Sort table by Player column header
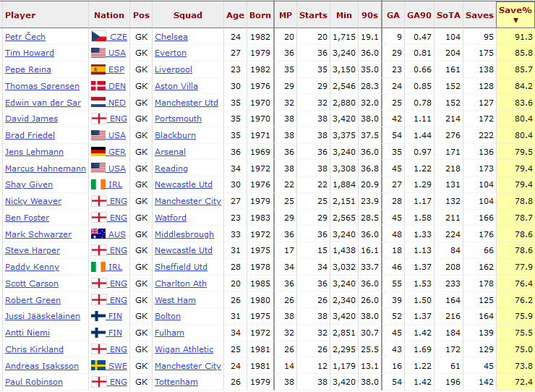The width and height of the screenshot is (535, 392). pyautogui.click(x=20, y=15)
